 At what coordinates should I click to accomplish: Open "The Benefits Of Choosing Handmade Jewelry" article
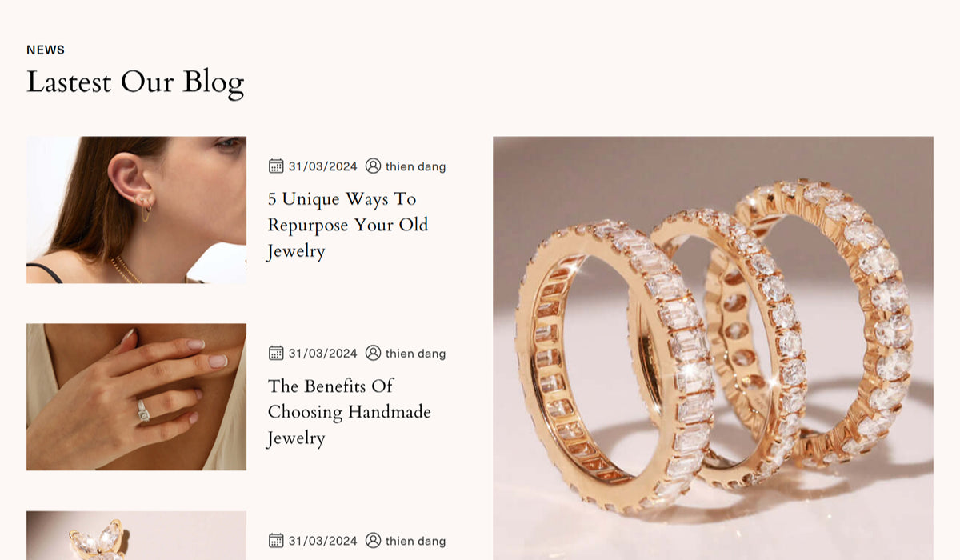click(350, 412)
